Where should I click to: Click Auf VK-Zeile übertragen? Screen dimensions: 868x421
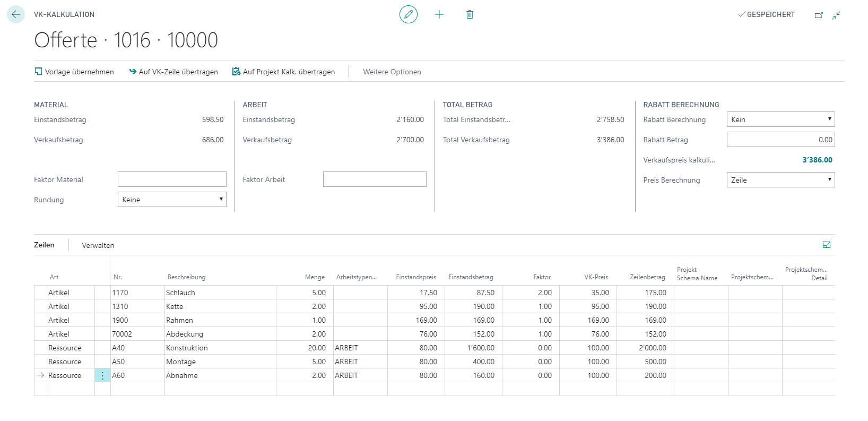click(173, 72)
